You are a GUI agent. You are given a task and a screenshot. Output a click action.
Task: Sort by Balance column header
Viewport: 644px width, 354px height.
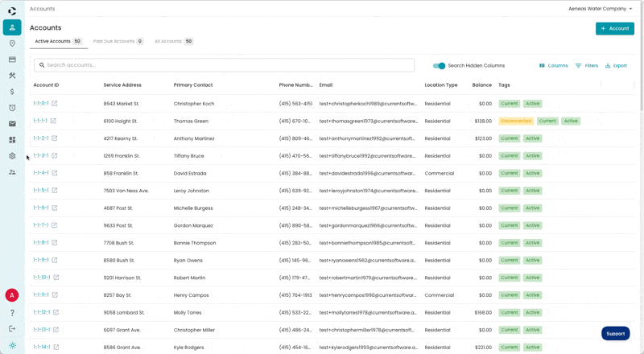481,85
